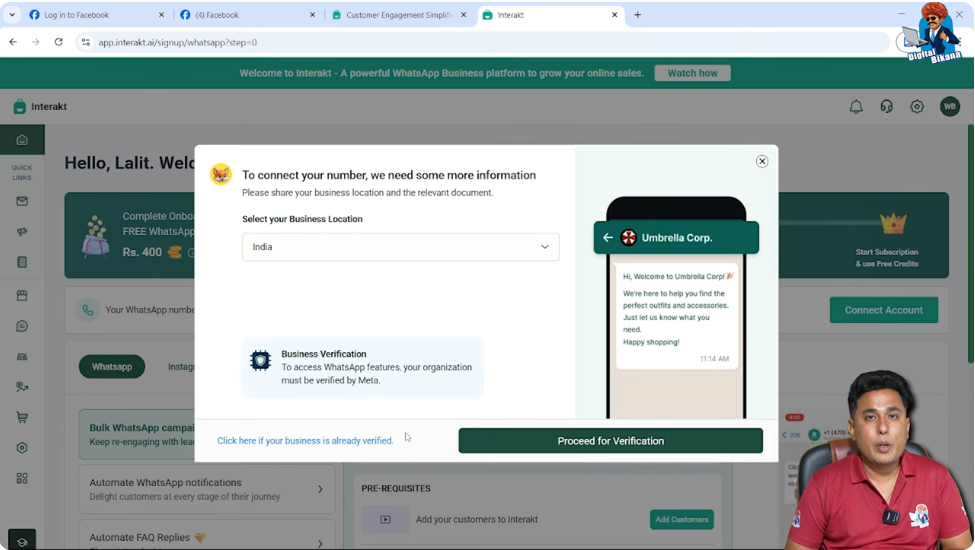Open the inbox envelope icon in sidebar
This screenshot has width=975, height=550.
(22, 201)
